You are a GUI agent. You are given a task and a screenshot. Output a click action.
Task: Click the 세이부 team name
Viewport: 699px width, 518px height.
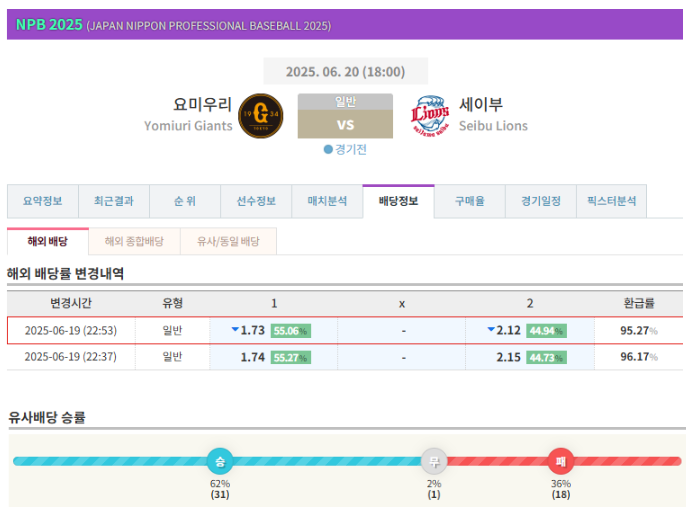click(481, 104)
